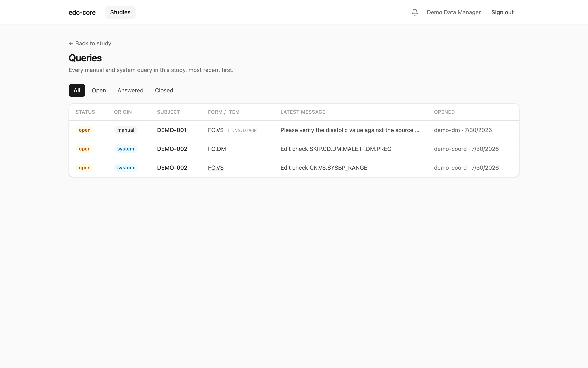The image size is (588, 368).
Task: Click 'demo-dm · 7/30/2026' opened cell
Action: 463,130
